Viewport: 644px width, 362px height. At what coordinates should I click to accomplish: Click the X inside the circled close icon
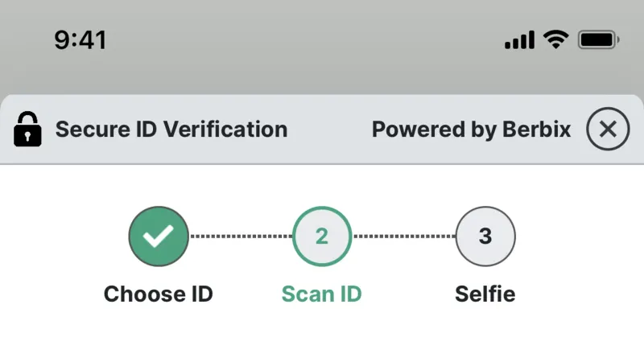608,129
